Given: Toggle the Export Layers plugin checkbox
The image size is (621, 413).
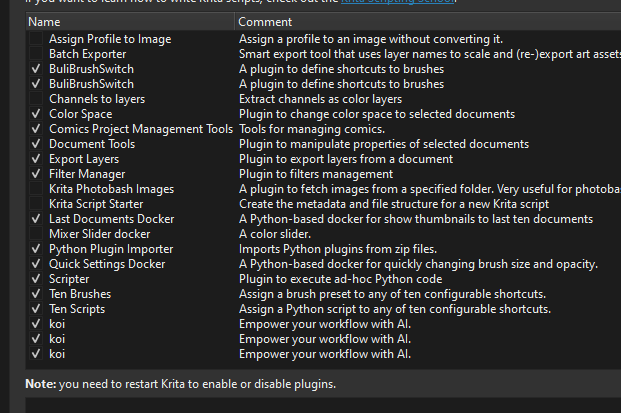Looking at the screenshot, I should pyautogui.click(x=36, y=159).
